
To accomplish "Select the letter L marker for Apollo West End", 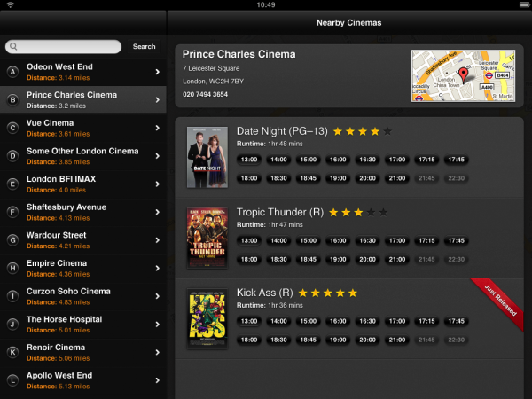I will point(12,380).
